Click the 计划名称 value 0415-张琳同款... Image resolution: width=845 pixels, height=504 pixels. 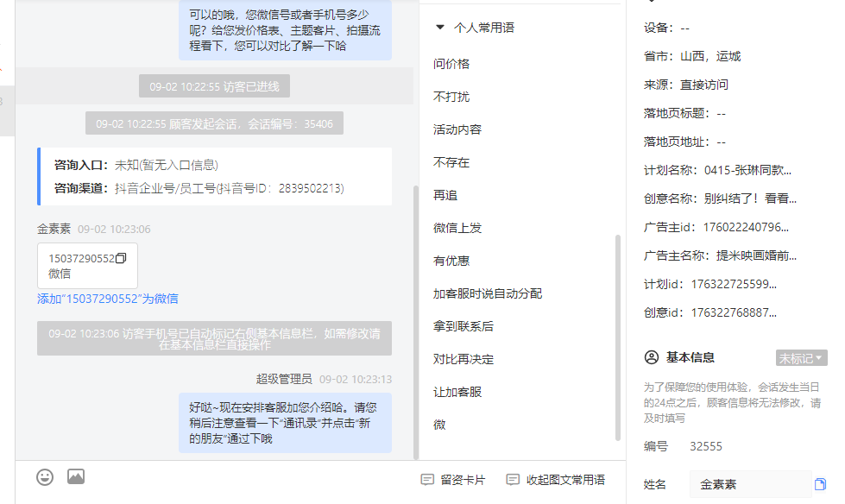tap(748, 170)
